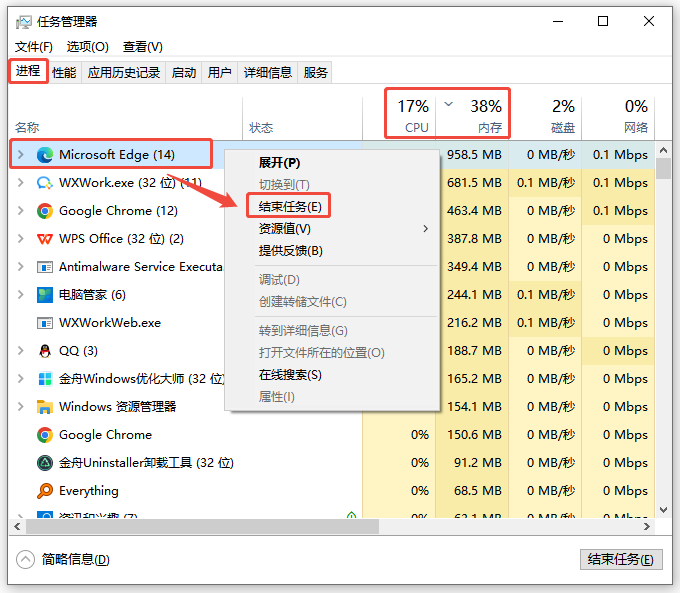Image resolution: width=680 pixels, height=593 pixels.
Task: Click the WXWork.exe process icon
Action: 45,183
